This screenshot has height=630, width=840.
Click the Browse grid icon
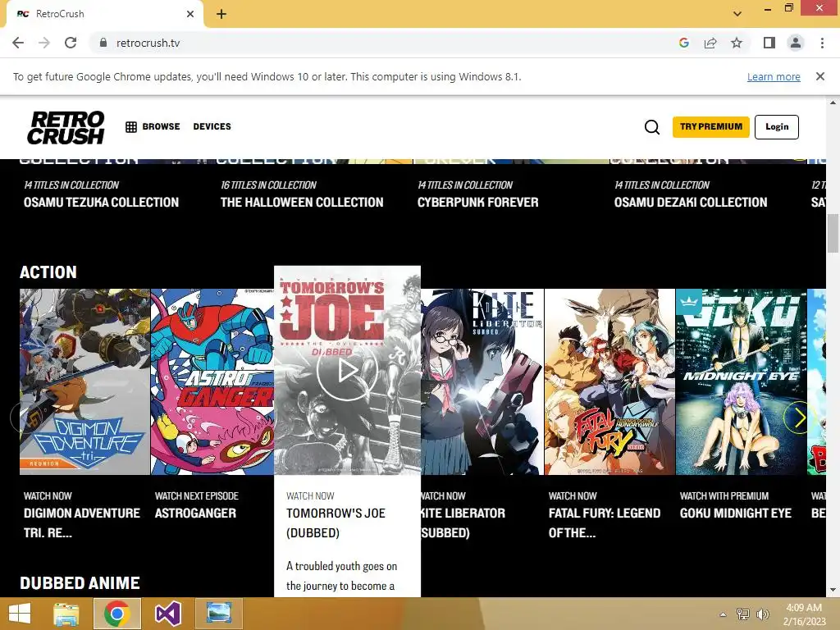tap(131, 127)
